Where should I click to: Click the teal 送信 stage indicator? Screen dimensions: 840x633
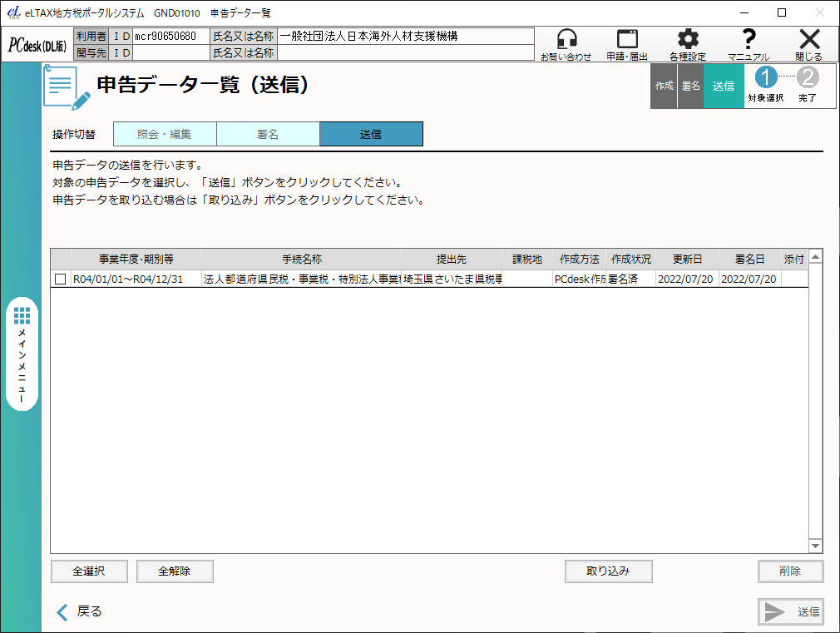tap(724, 86)
